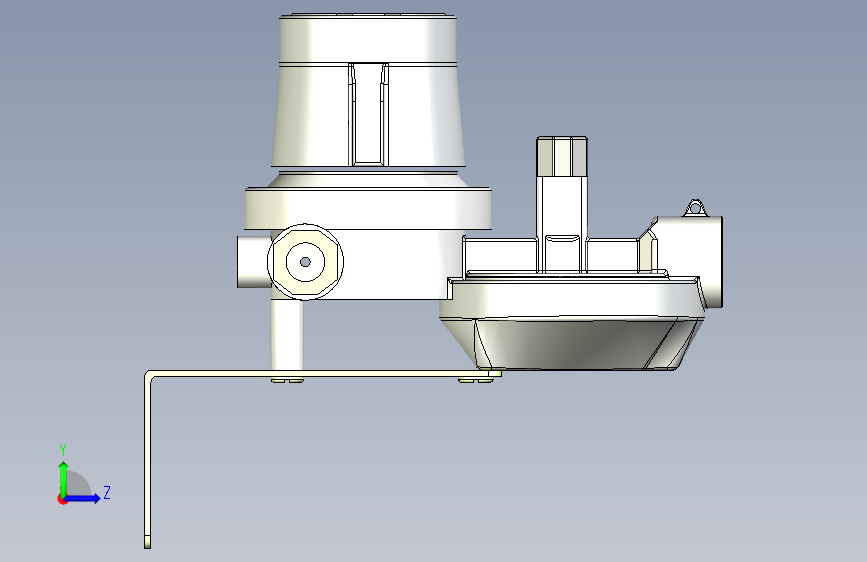
Task: Click the red X axis origin dot
Action: (x=62, y=499)
